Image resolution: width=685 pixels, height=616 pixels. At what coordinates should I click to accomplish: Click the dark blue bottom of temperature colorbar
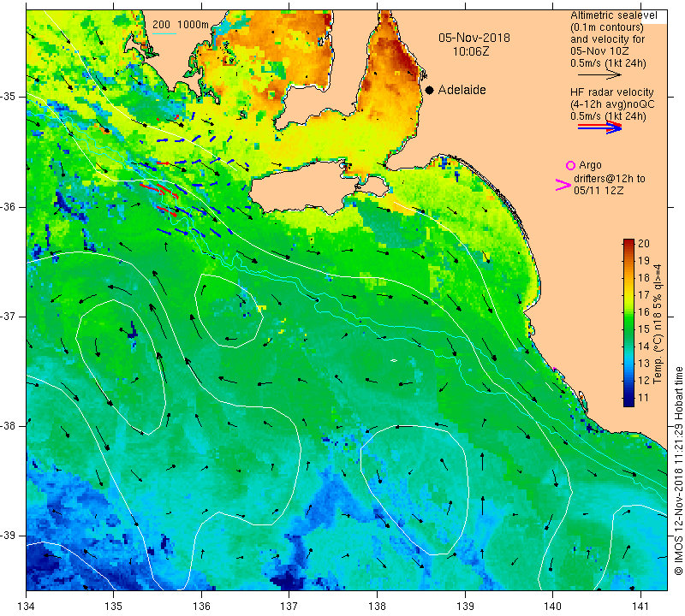pyautogui.click(x=628, y=401)
